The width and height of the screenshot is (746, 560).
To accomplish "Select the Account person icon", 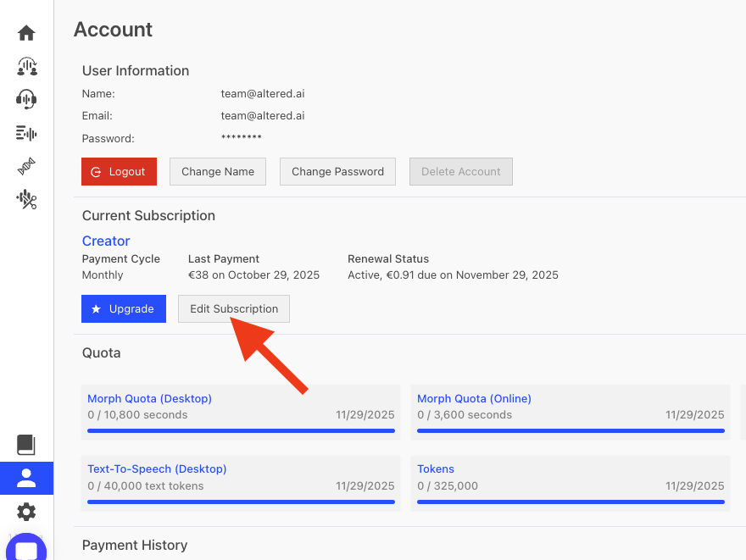I will tap(26, 478).
